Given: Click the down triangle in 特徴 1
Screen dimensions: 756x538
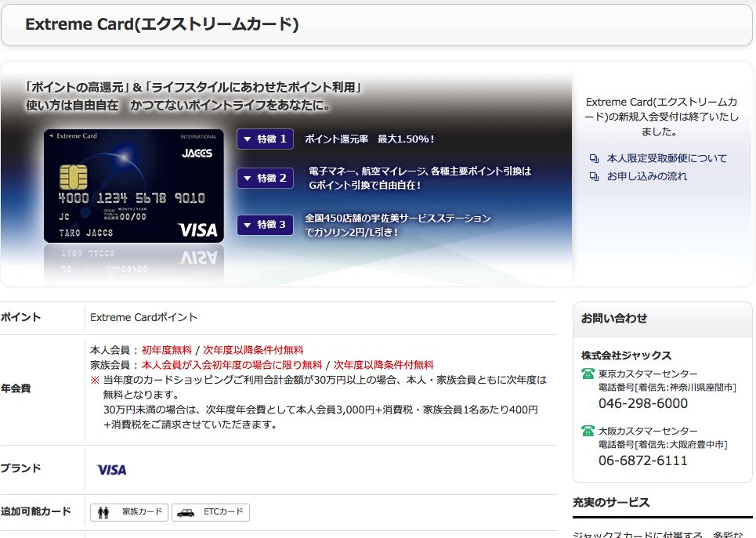Looking at the screenshot, I should tap(248, 139).
